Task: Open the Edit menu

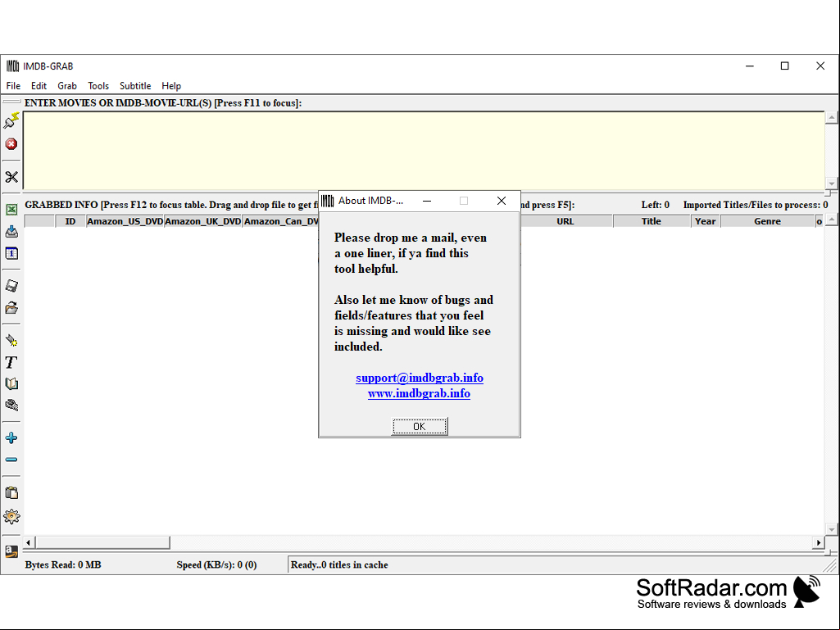Action: coord(39,86)
